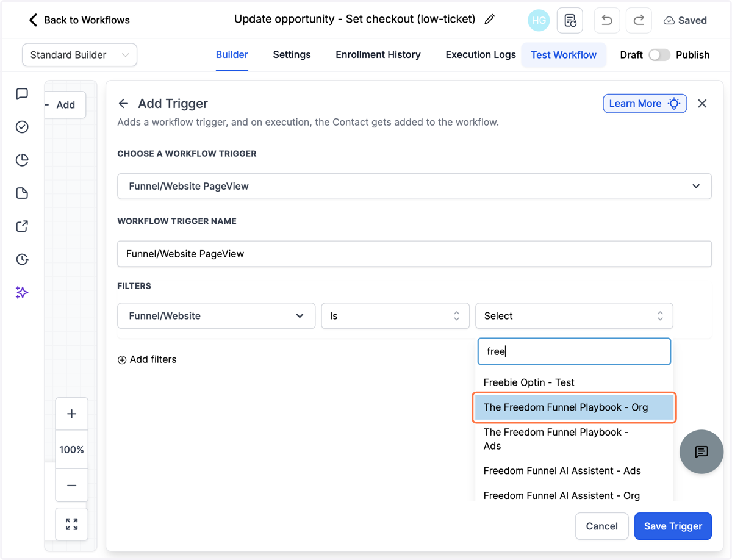
Task: Open the Standard Builder dropdown
Action: pyautogui.click(x=79, y=55)
